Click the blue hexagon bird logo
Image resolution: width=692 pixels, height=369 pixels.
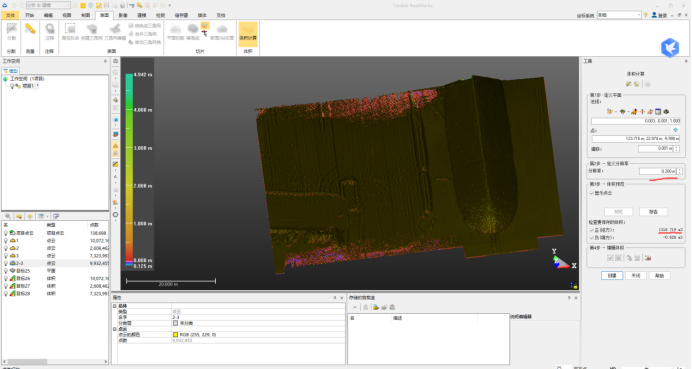pyautogui.click(x=670, y=47)
